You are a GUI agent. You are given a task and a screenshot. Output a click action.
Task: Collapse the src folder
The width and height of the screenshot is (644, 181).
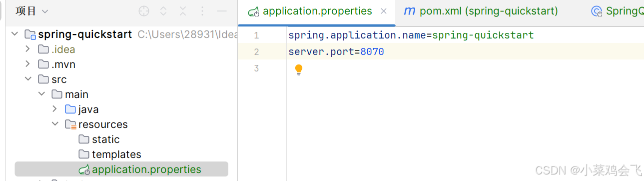pos(28,79)
